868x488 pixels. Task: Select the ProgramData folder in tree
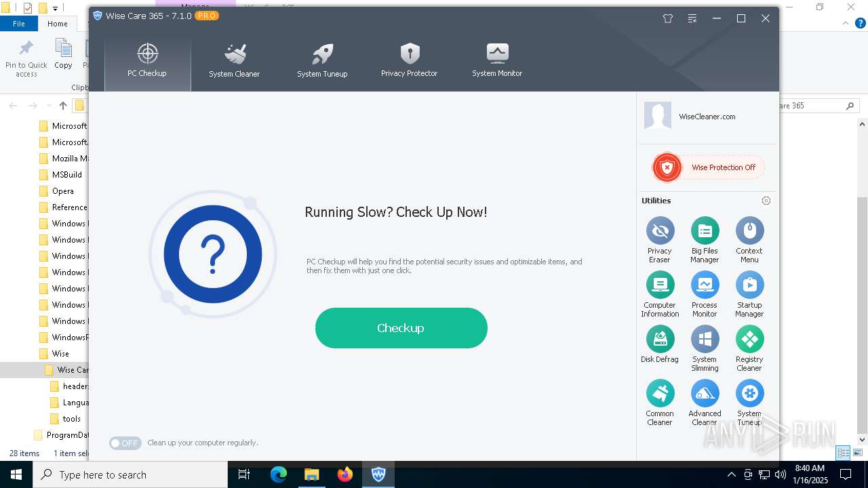tap(67, 435)
